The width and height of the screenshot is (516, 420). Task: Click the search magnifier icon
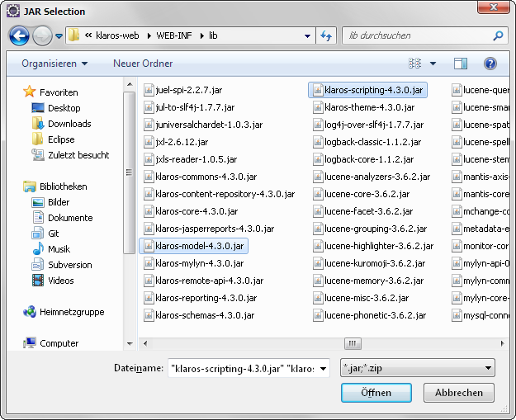pyautogui.click(x=498, y=35)
